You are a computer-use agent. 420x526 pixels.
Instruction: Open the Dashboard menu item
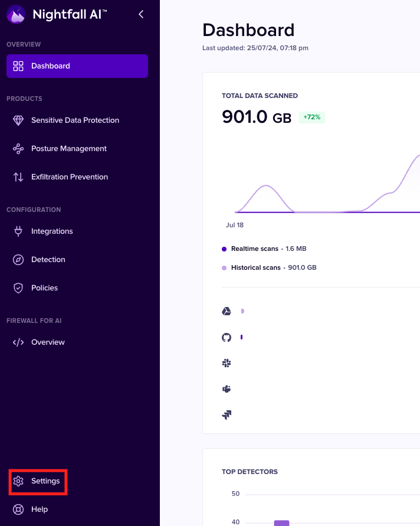tap(77, 66)
